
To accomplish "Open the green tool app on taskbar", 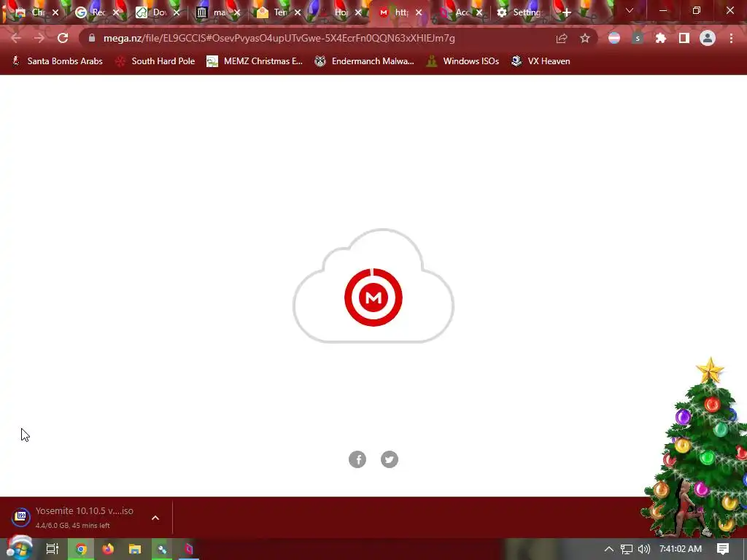I will pyautogui.click(x=162, y=549).
